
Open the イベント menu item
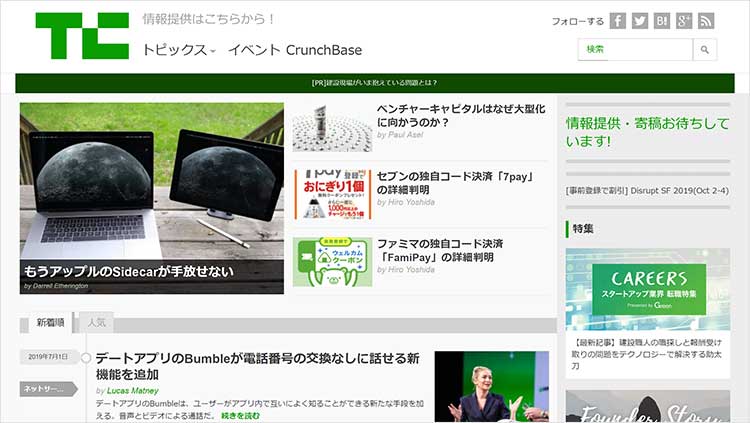click(x=254, y=50)
